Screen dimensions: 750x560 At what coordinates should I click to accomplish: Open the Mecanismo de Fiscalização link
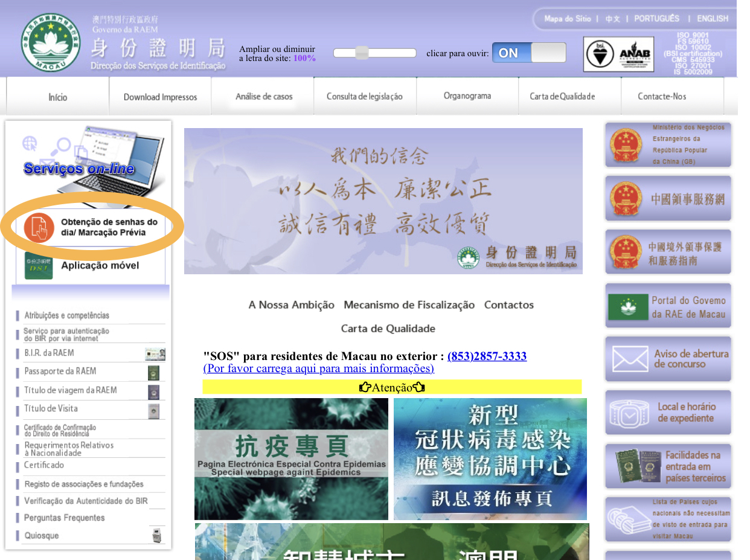pyautogui.click(x=409, y=305)
